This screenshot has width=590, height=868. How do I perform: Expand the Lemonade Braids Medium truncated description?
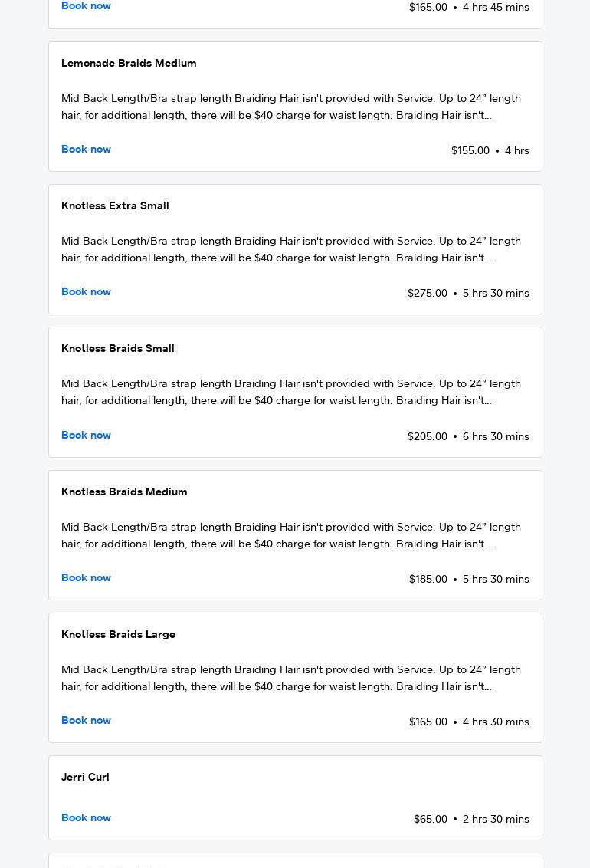point(291,107)
